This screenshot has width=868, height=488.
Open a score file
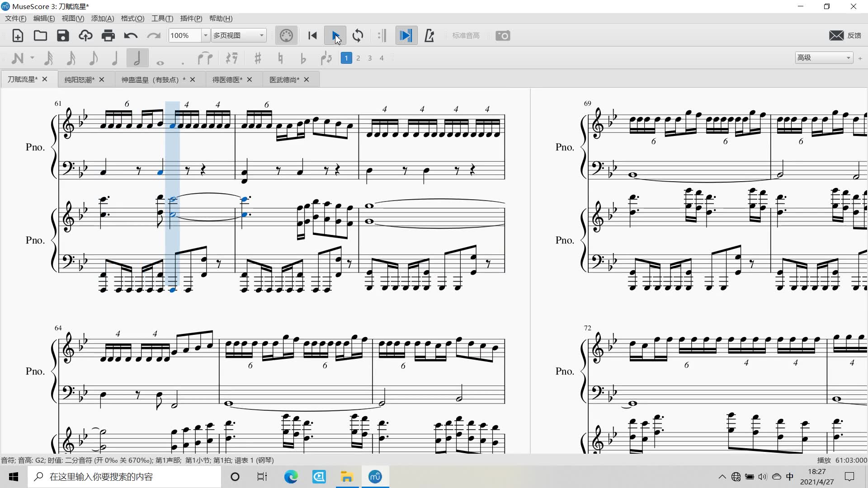pos(40,36)
